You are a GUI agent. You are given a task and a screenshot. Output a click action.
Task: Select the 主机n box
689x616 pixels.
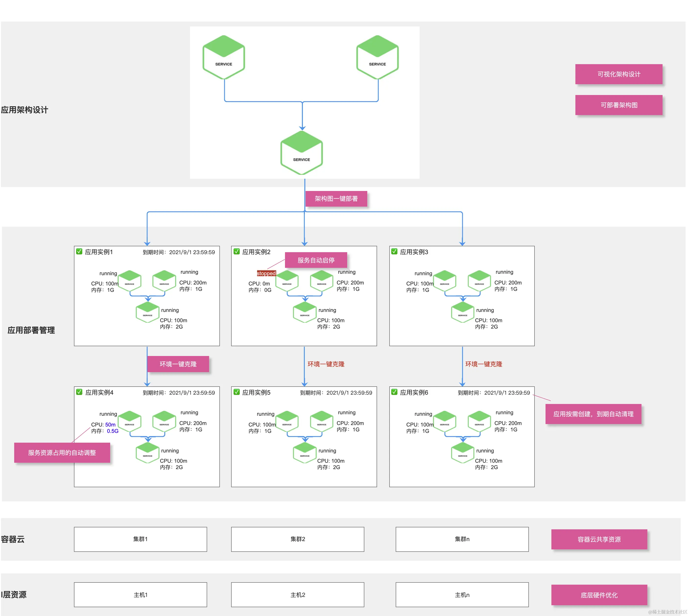pyautogui.click(x=462, y=595)
